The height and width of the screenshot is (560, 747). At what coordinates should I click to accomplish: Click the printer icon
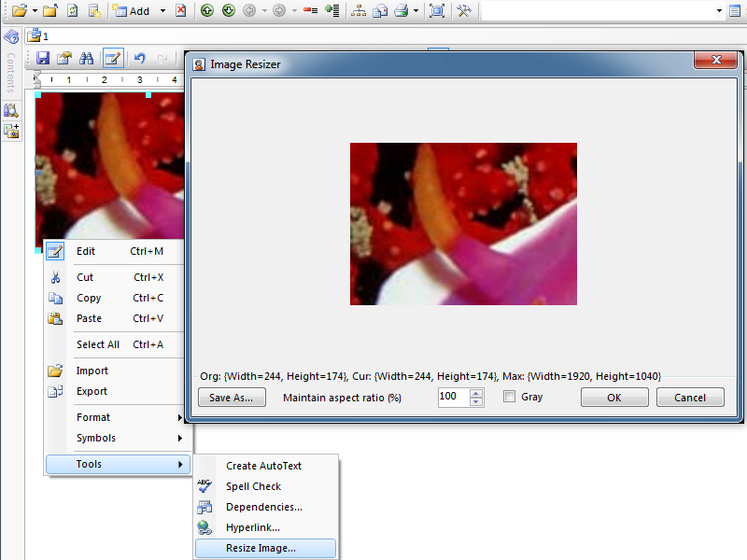[x=402, y=10]
